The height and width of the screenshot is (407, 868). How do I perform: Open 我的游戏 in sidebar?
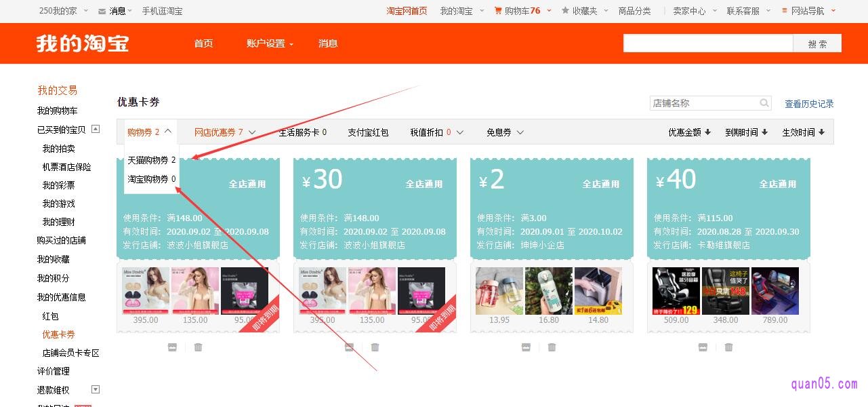click(59, 203)
